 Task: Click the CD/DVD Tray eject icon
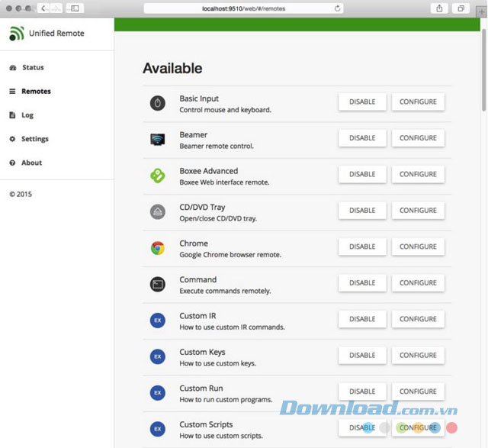pos(158,212)
